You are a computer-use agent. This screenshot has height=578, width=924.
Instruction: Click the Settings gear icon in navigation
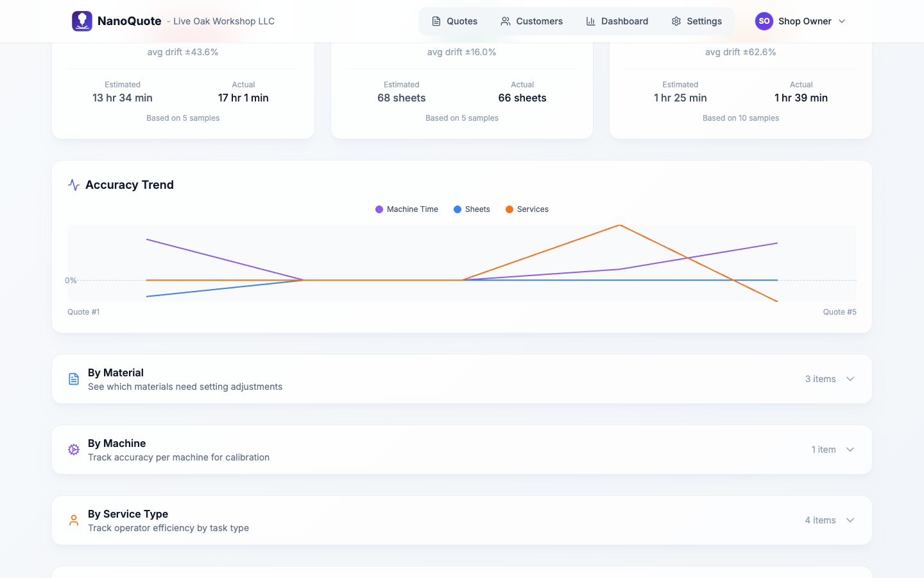click(x=676, y=21)
